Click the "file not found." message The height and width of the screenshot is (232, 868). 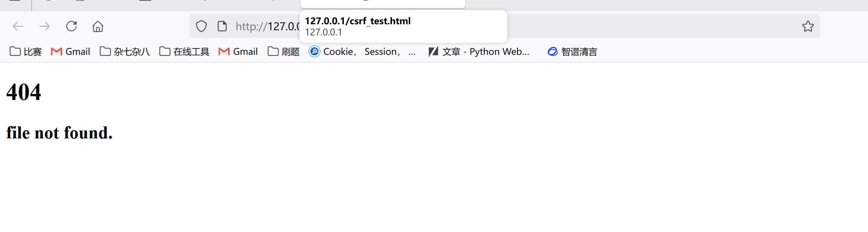click(60, 133)
